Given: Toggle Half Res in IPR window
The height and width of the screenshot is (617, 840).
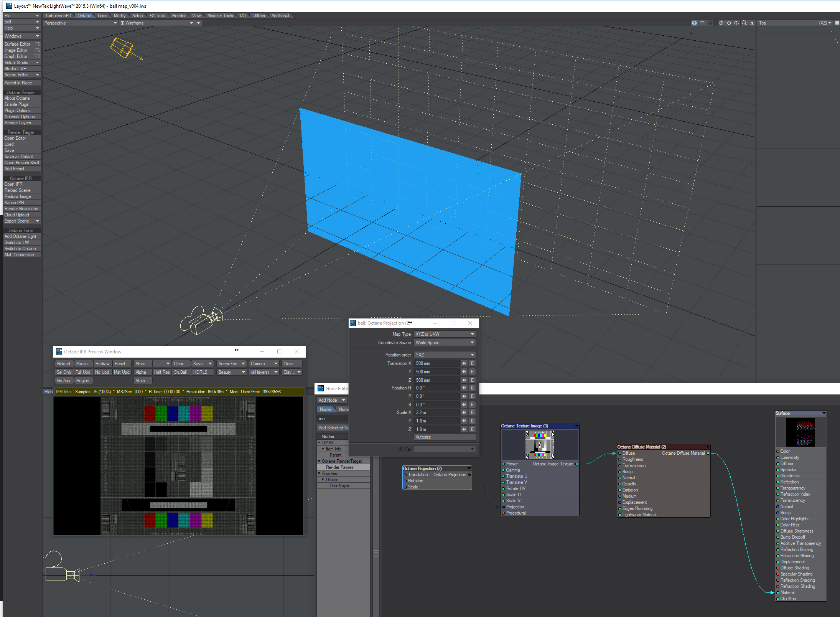Looking at the screenshot, I should (x=161, y=372).
